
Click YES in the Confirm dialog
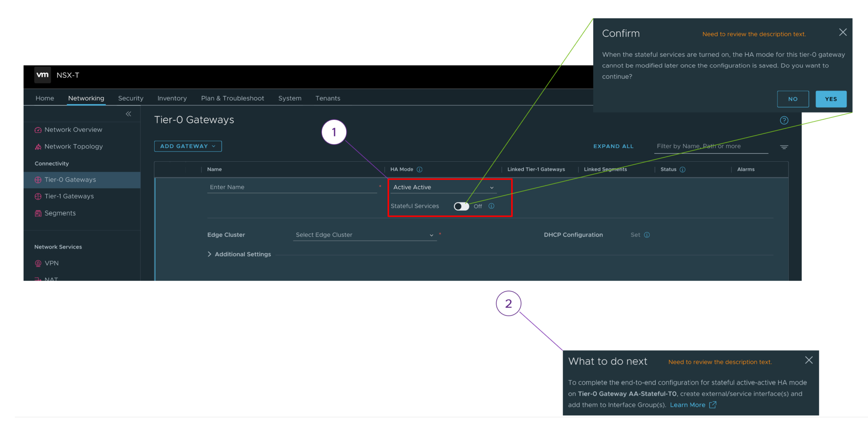830,99
